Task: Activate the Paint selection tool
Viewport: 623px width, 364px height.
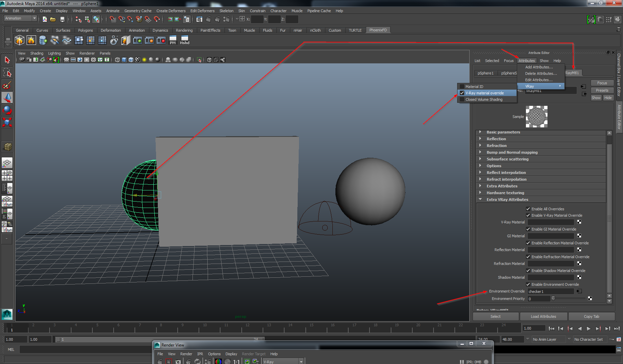Action: tap(7, 85)
